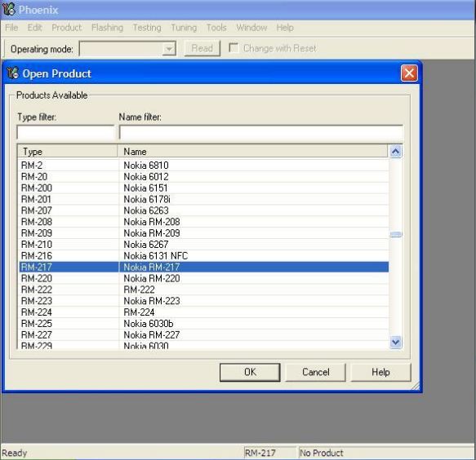This screenshot has width=476, height=460.
Task: Select the RM-207 Nokia 6263 row
Action: [203, 210]
